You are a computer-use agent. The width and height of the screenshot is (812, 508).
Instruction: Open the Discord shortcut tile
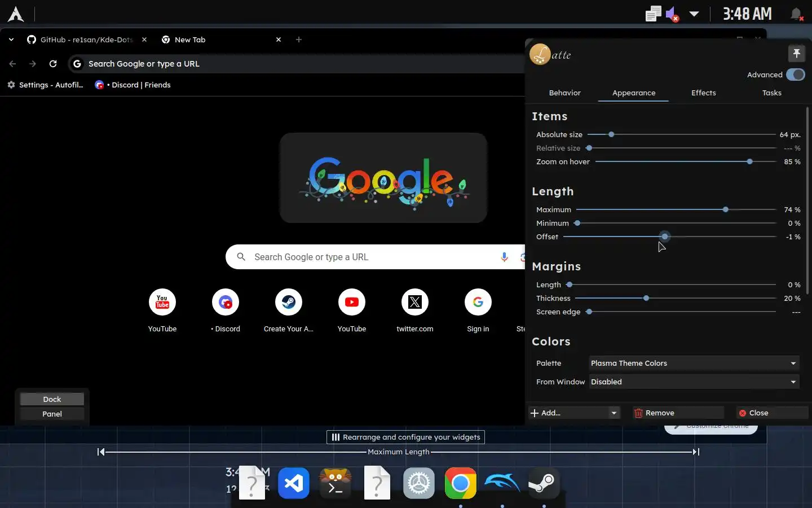point(226,310)
